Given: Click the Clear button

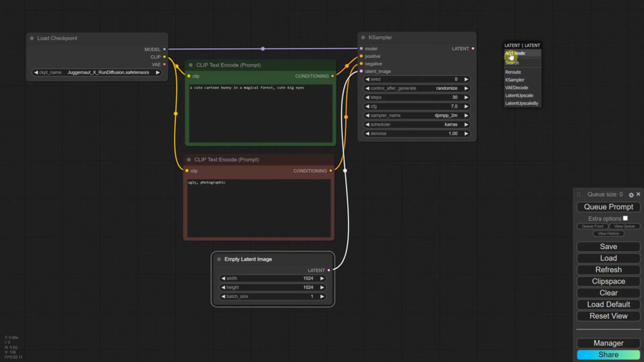Looking at the screenshot, I should point(608,293).
